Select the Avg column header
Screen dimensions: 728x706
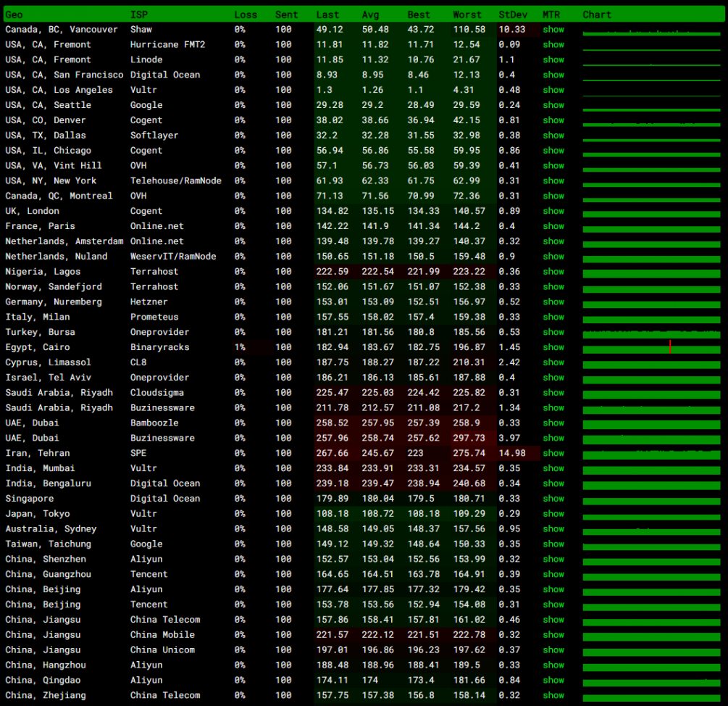pos(369,14)
